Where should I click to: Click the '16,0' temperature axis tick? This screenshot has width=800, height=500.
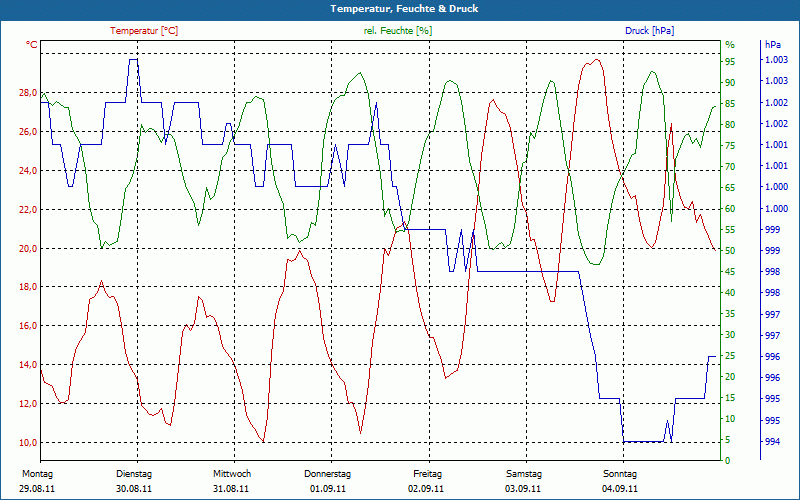click(x=29, y=326)
